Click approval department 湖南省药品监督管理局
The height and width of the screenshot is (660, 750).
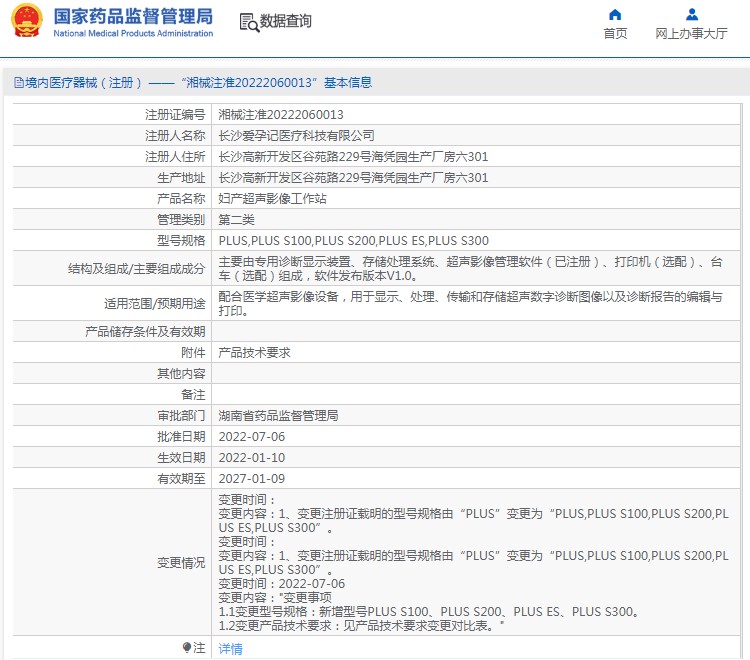pyautogui.click(x=278, y=416)
